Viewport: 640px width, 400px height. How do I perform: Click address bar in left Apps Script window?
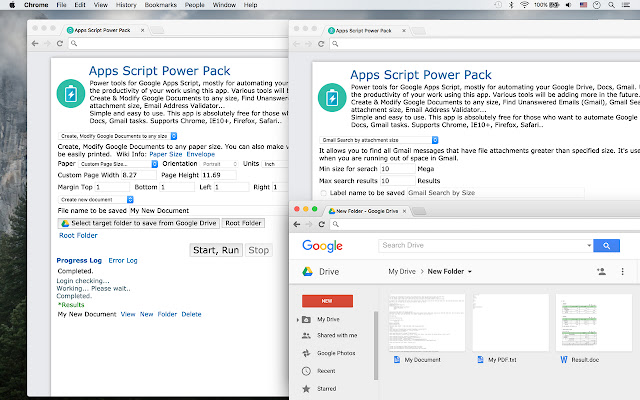[179, 43]
